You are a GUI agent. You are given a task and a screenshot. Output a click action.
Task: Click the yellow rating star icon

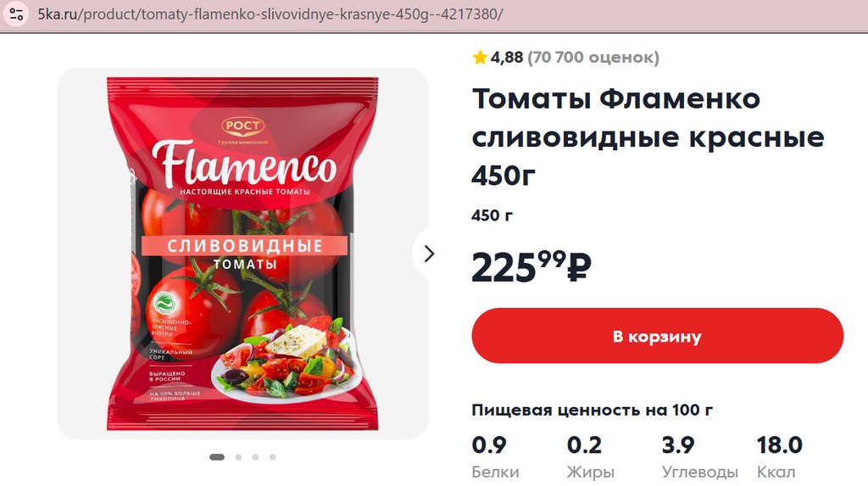point(480,57)
